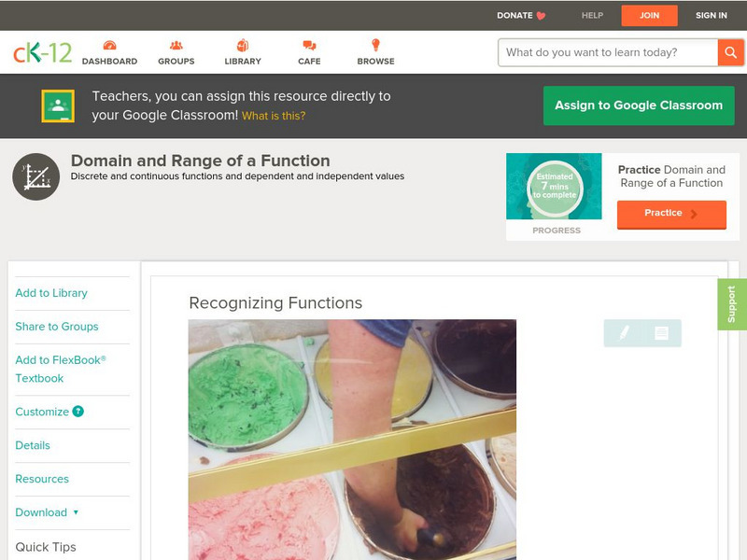The height and width of the screenshot is (560, 747).
Task: Click Add to FlexBook Textbook link
Action: pos(61,369)
